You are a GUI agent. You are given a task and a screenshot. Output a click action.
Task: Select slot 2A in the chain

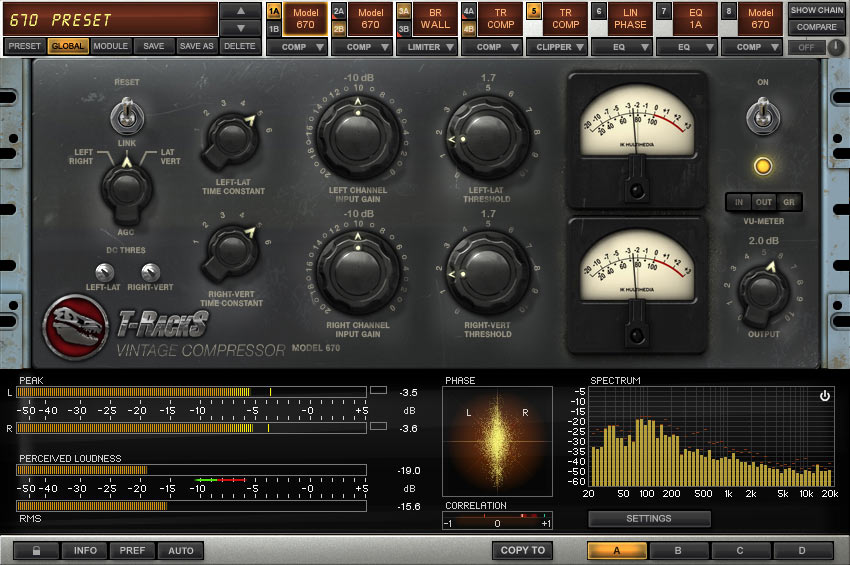(339, 11)
